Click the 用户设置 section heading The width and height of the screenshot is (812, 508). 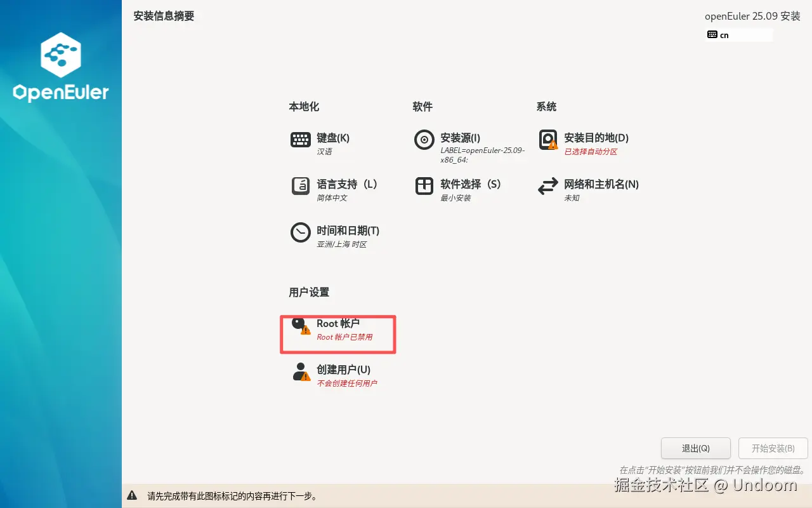pos(309,292)
